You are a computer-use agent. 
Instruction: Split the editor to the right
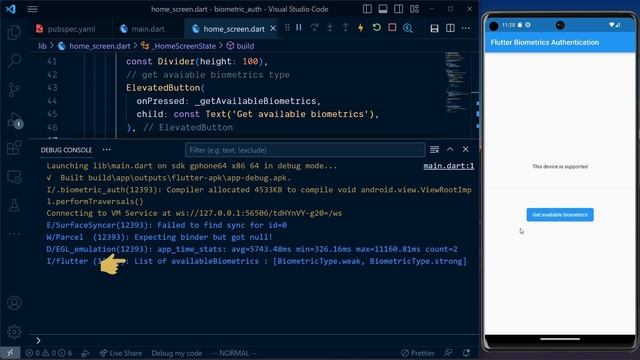click(x=450, y=28)
